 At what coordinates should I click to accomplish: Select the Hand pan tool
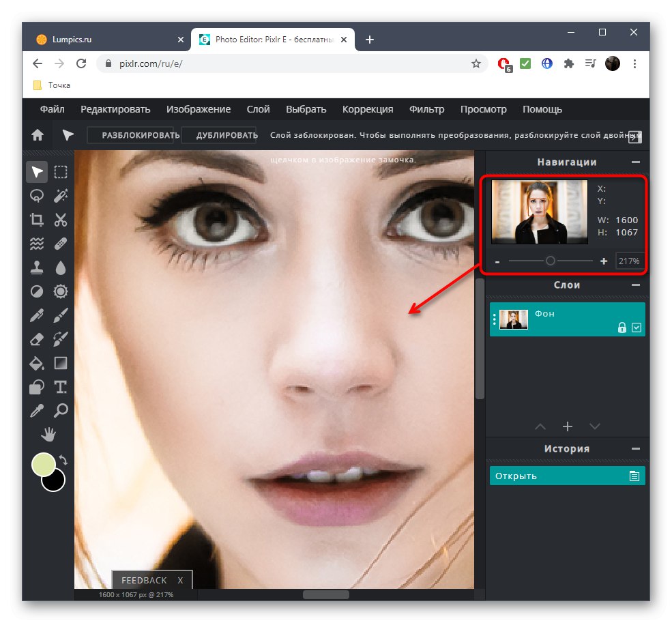click(48, 435)
